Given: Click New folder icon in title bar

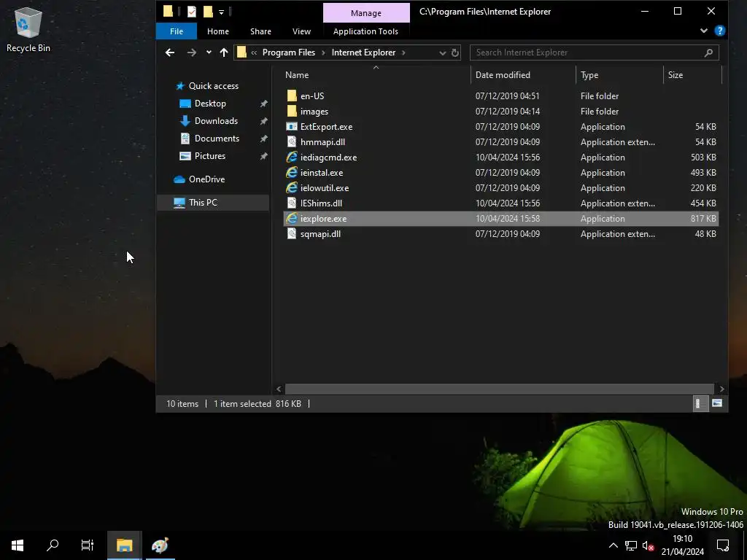Looking at the screenshot, I should pos(208,12).
